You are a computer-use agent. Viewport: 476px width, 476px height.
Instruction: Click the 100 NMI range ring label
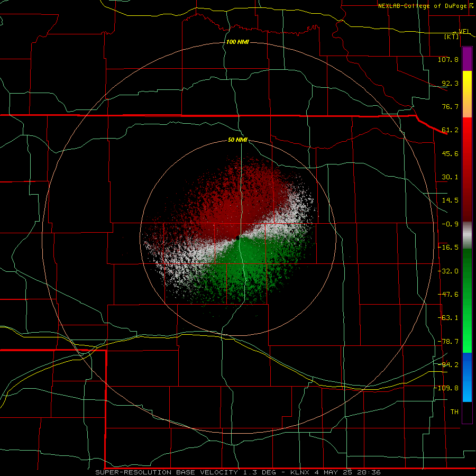coord(237,42)
